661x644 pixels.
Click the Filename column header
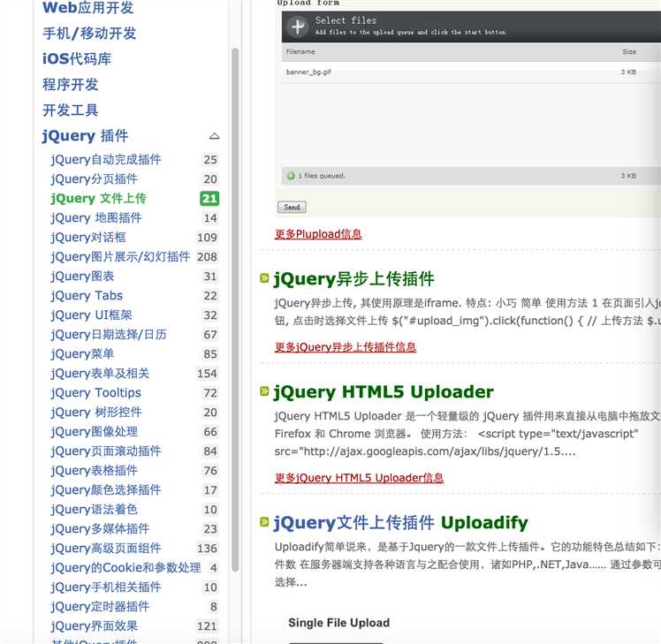[300, 52]
